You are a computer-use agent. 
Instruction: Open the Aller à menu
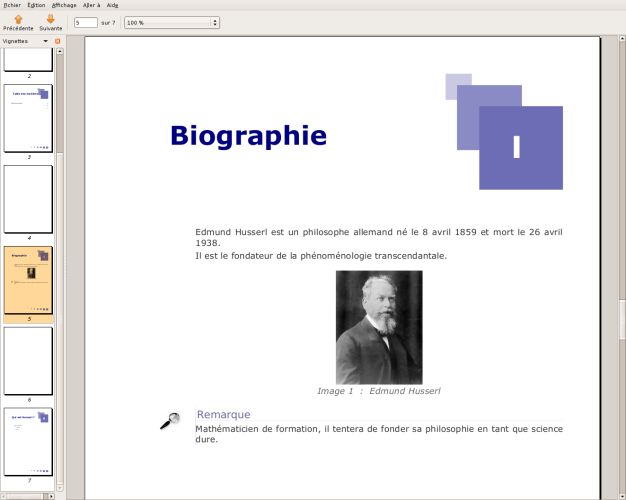point(90,5)
